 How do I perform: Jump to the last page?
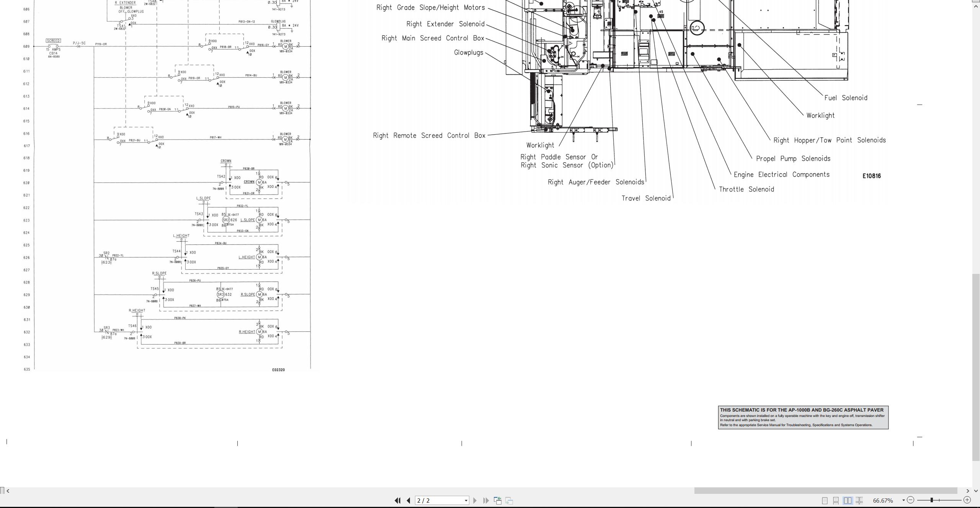point(486,500)
